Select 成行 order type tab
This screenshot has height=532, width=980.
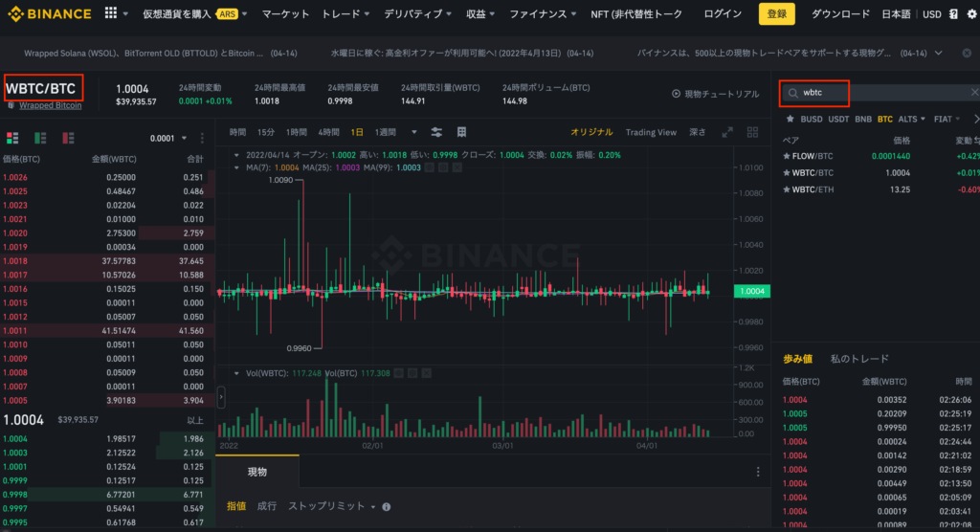coord(267,506)
